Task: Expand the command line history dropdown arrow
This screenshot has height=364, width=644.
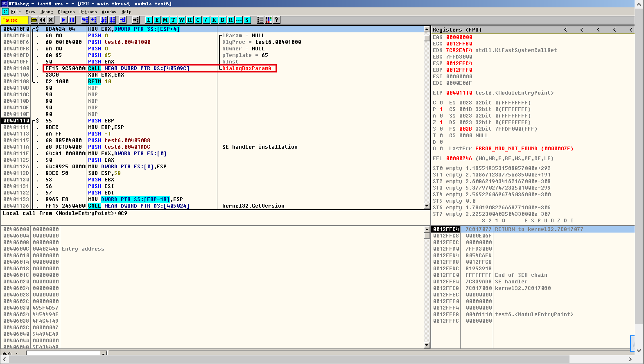Action: tap(104, 353)
